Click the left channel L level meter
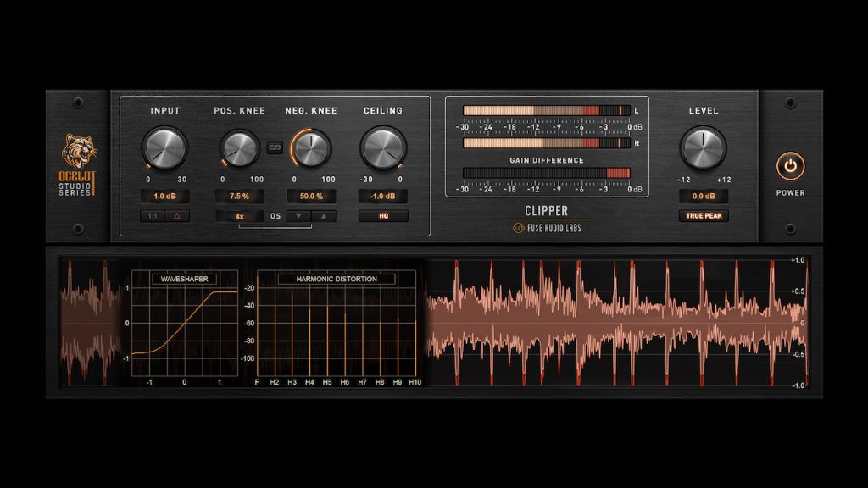Viewport: 868px width, 488px height. point(547,111)
